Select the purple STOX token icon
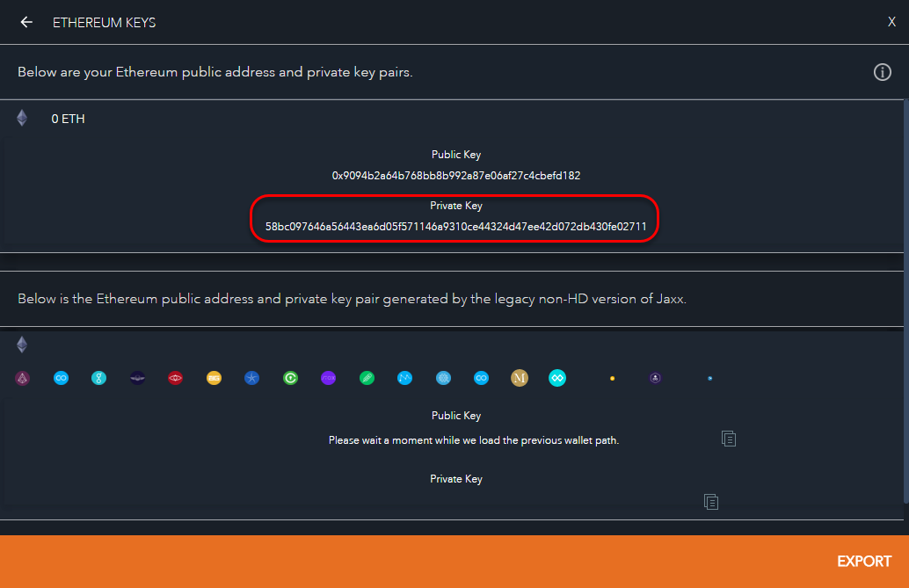Viewport: 909px width, 588px height. coord(329,378)
